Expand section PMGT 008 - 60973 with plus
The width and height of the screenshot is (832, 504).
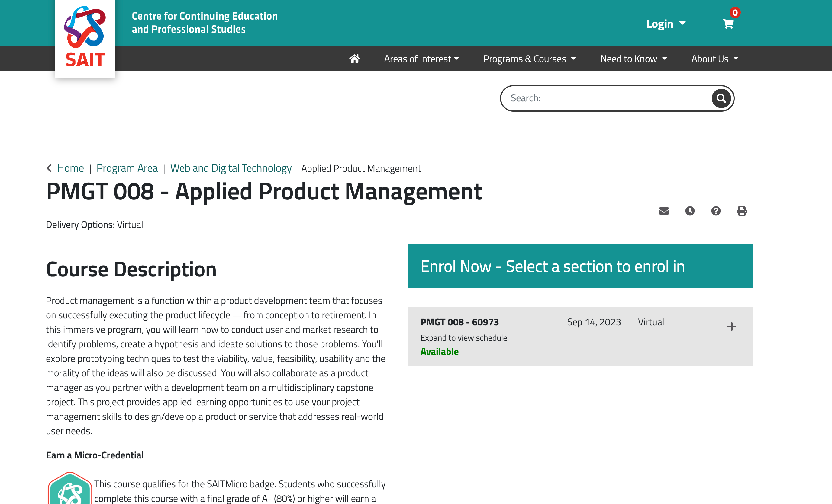point(731,327)
